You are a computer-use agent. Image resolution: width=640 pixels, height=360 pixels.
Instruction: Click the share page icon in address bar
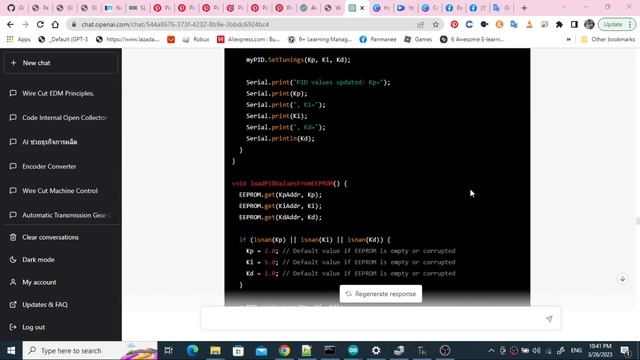[420, 24]
